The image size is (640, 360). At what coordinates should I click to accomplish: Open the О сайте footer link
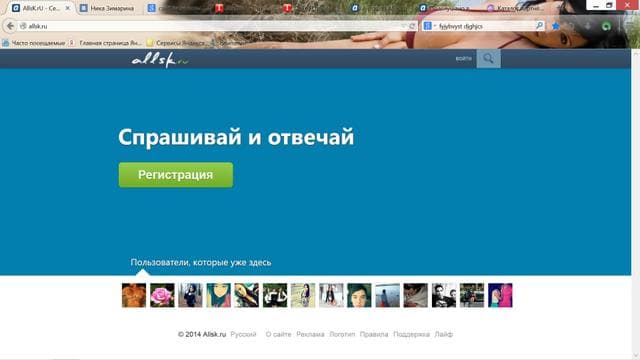[278, 334]
